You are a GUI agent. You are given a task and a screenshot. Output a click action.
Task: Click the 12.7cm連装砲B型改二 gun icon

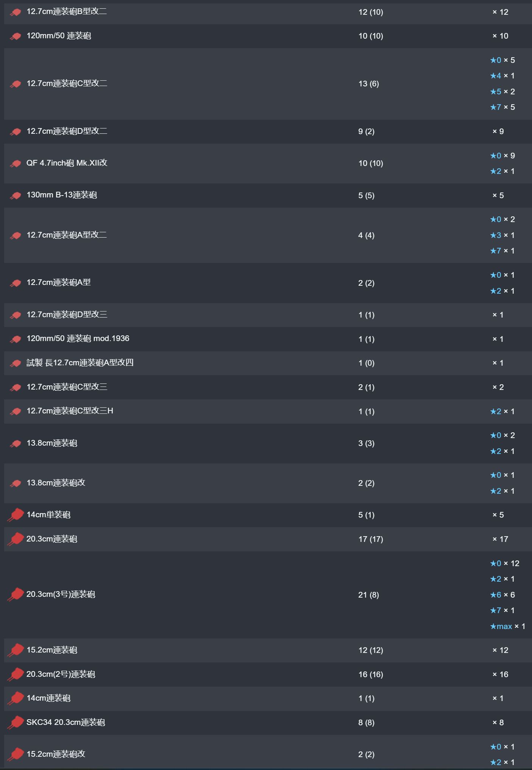pyautogui.click(x=16, y=13)
